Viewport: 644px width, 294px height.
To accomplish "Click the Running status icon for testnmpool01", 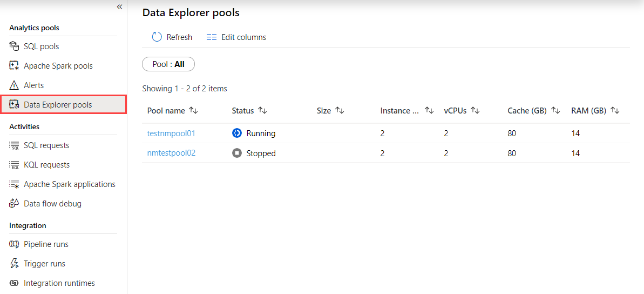I will [x=236, y=133].
